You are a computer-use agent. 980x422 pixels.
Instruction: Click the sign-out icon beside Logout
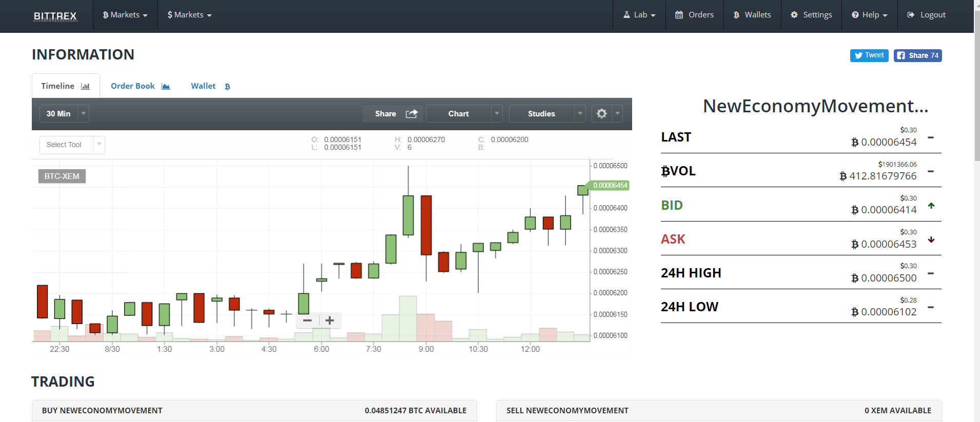(911, 15)
